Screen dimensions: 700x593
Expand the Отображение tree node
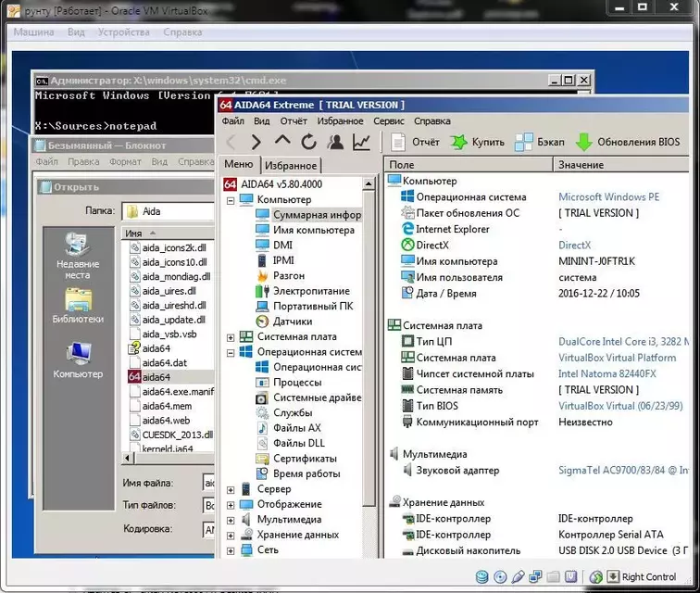231,505
